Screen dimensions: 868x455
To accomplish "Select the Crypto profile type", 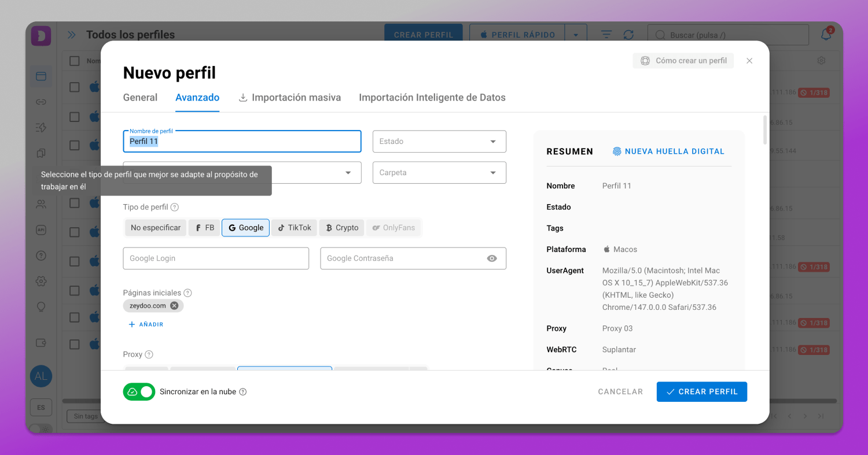I will point(342,228).
